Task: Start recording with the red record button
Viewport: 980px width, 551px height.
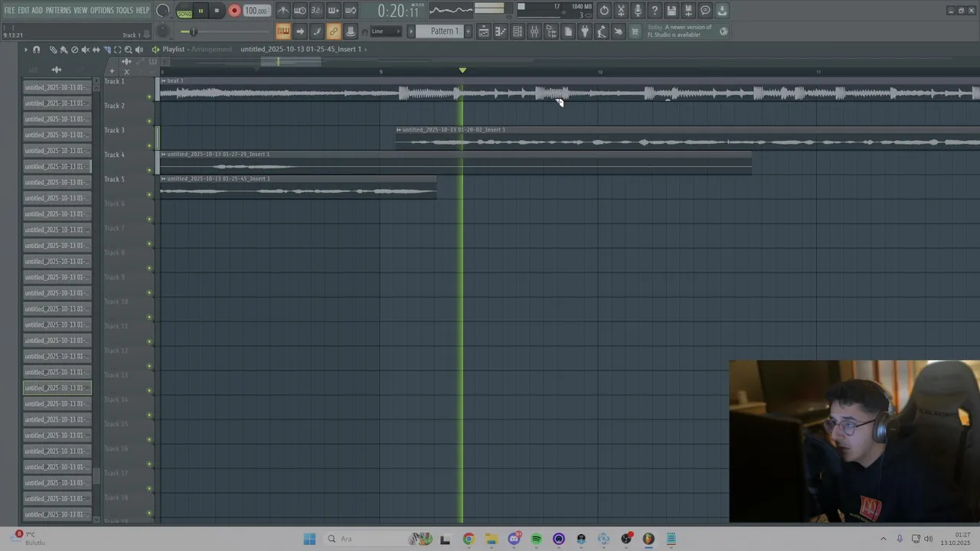Action: (234, 11)
